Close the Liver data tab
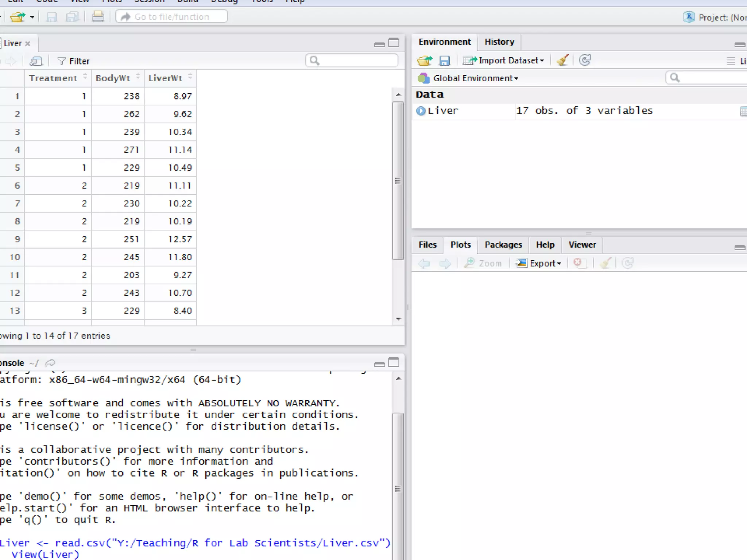747x560 pixels. (28, 44)
